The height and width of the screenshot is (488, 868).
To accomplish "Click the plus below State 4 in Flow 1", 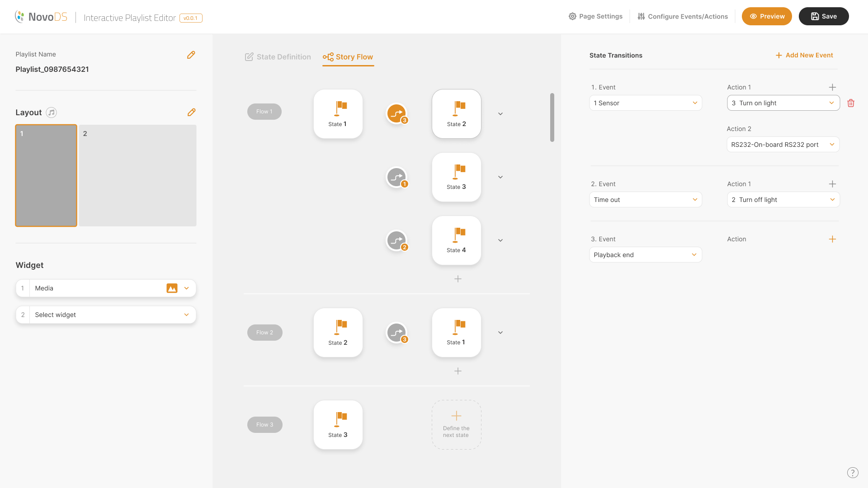I will [458, 279].
